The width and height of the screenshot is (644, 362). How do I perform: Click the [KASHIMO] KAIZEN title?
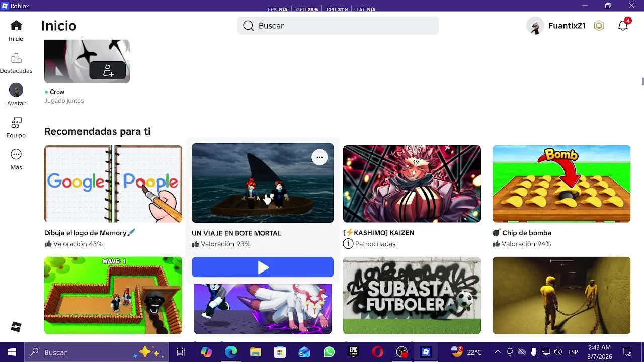(378, 233)
